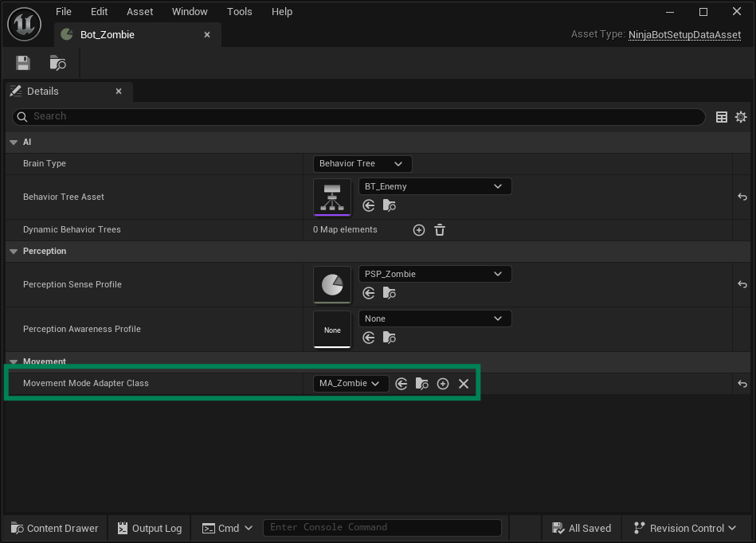The width and height of the screenshot is (756, 543).
Task: Clear Movement Mode Adapter Class with X
Action: 464,383
